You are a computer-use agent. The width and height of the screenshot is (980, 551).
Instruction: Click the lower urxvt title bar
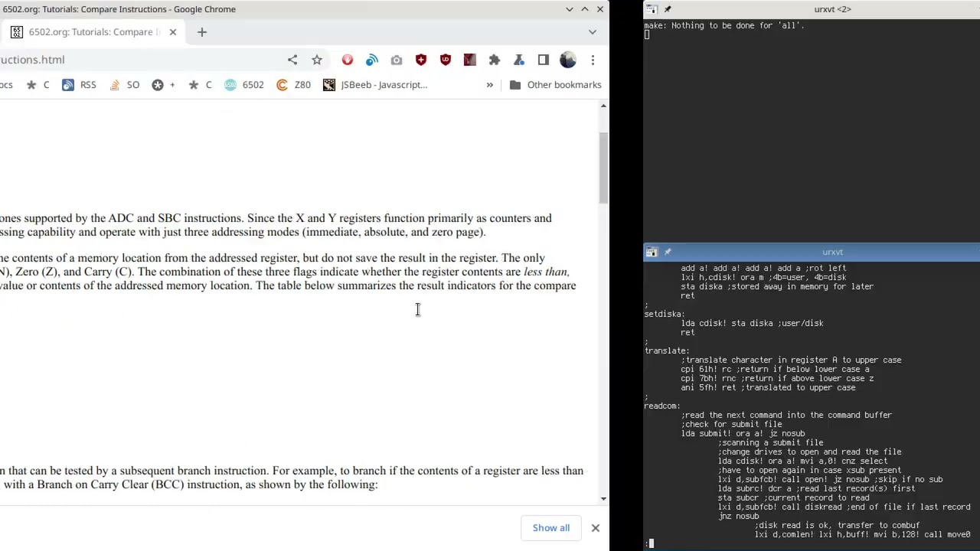[832, 252]
